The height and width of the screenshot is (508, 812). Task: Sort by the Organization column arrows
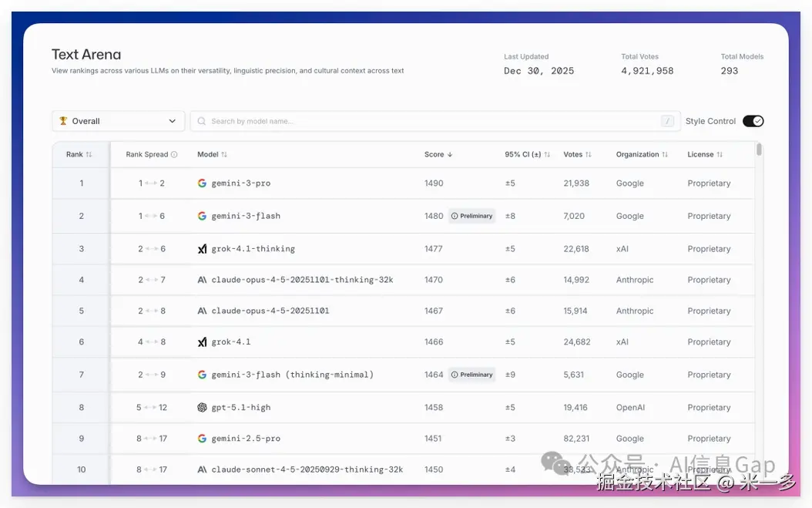[x=665, y=154]
